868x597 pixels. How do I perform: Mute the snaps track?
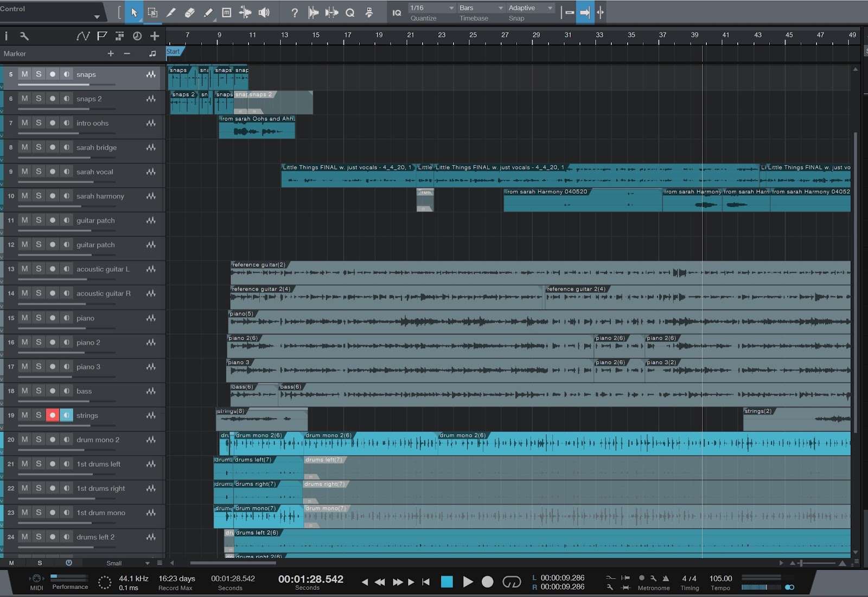point(24,74)
